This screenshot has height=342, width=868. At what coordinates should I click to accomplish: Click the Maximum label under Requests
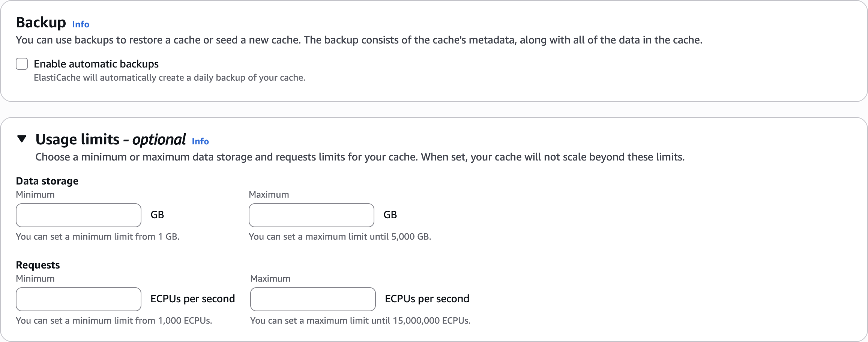[x=270, y=279]
